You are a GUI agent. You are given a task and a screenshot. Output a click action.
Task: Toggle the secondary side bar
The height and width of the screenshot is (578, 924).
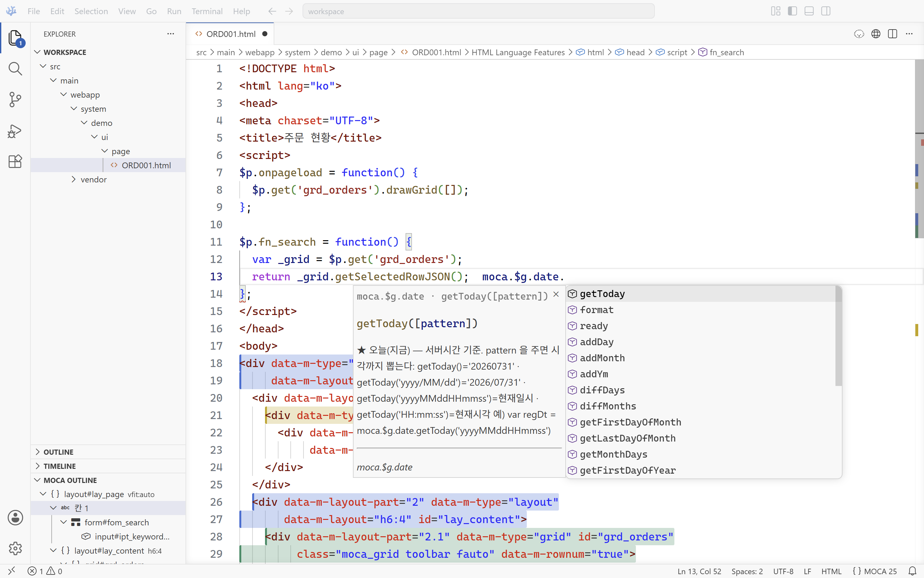[x=826, y=11]
